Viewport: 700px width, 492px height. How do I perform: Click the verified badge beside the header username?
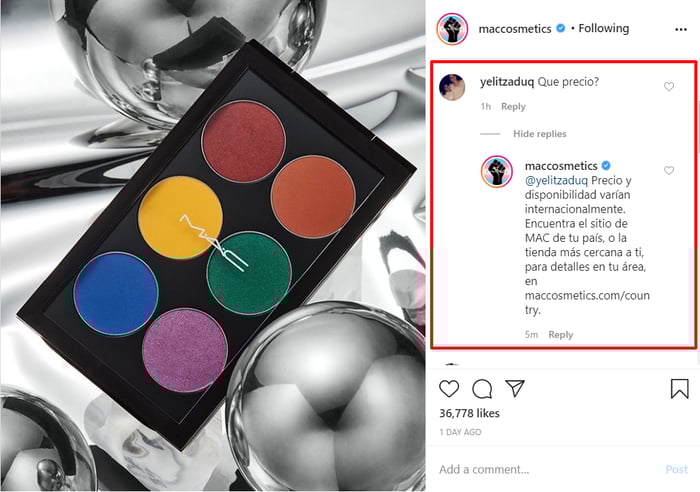click(561, 29)
